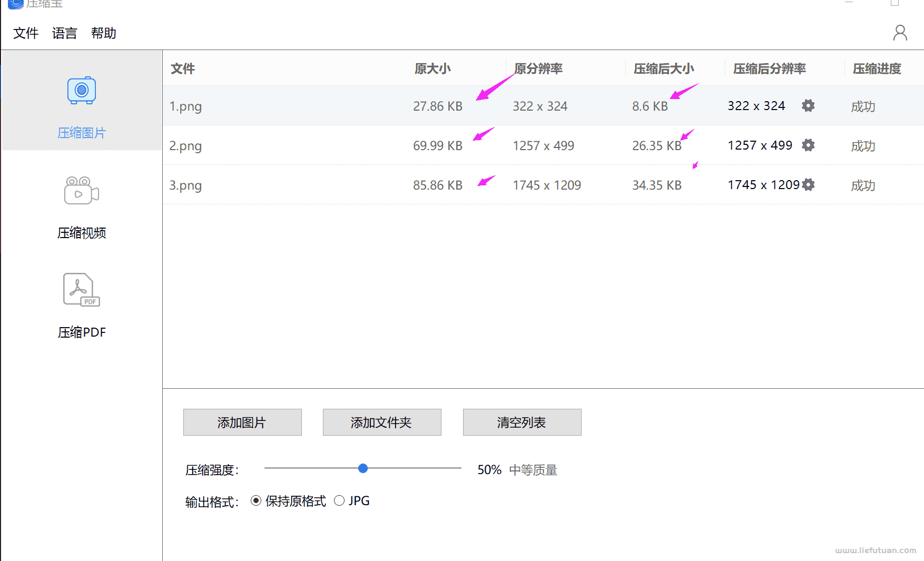Screen dimensions: 924x561
Task: Click the 添加图片 button
Action: click(x=242, y=422)
